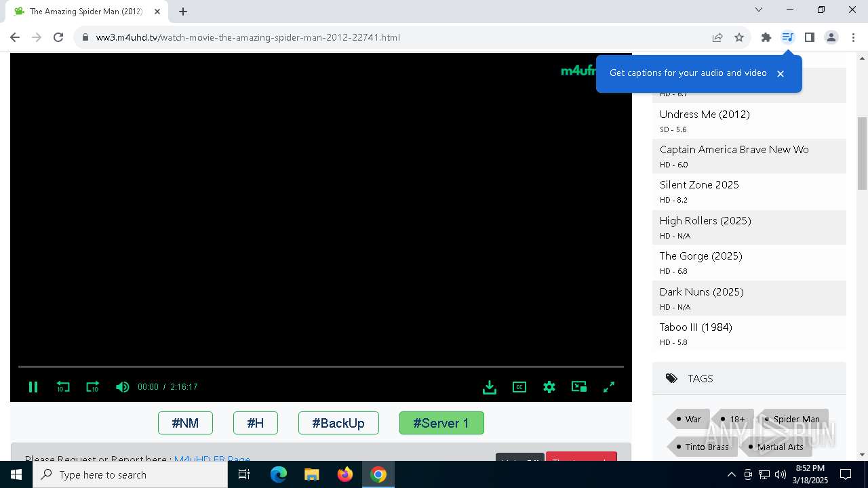Share this page via toolbar icon
868x488 pixels.
pos(717,37)
